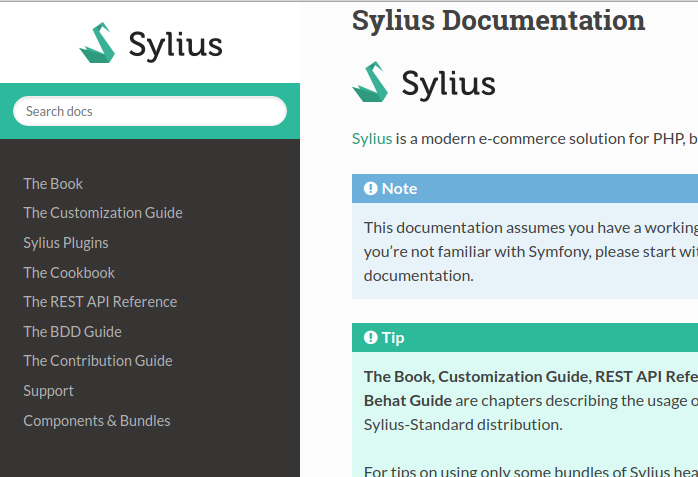The height and width of the screenshot is (477, 698).
Task: Click the Sylius swan logo below the page title
Action: tap(424, 82)
